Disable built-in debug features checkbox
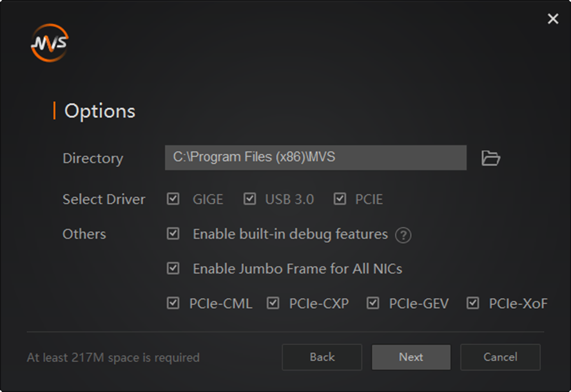571x392 pixels. click(173, 234)
